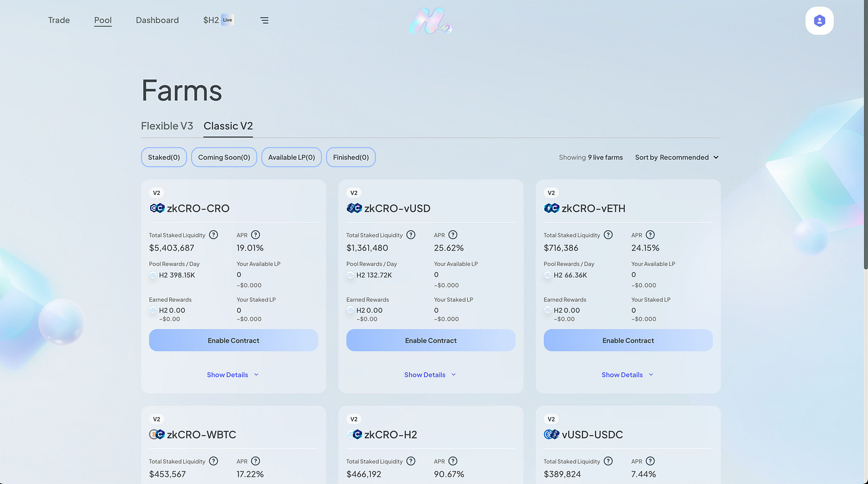Open the Pool navigation item
The height and width of the screenshot is (484, 868).
click(103, 20)
